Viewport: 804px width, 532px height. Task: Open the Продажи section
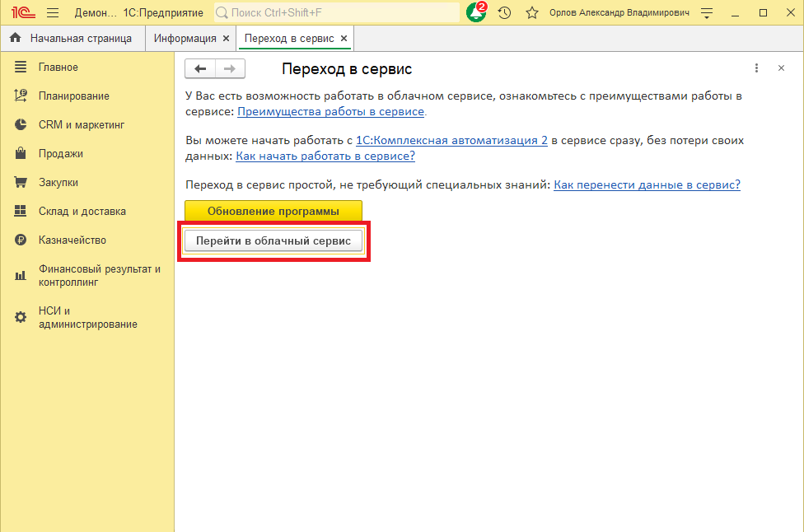(x=61, y=153)
